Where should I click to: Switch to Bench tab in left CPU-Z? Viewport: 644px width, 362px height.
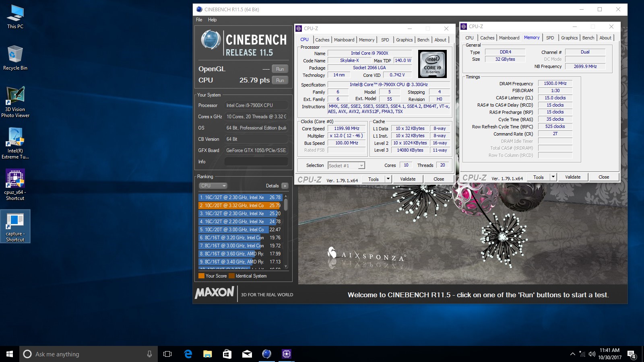(423, 40)
